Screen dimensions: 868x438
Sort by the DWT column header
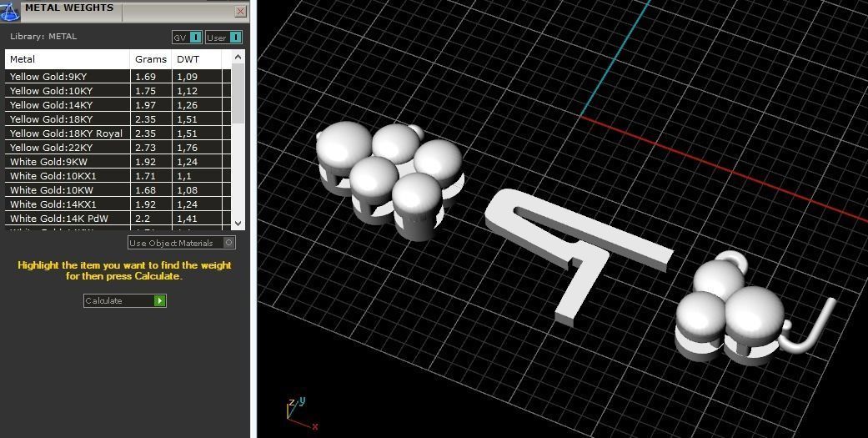(x=197, y=59)
